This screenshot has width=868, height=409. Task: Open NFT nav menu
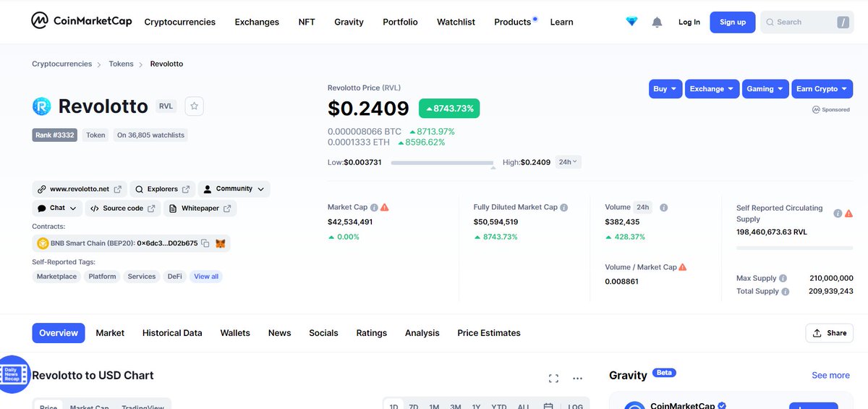[x=307, y=22]
